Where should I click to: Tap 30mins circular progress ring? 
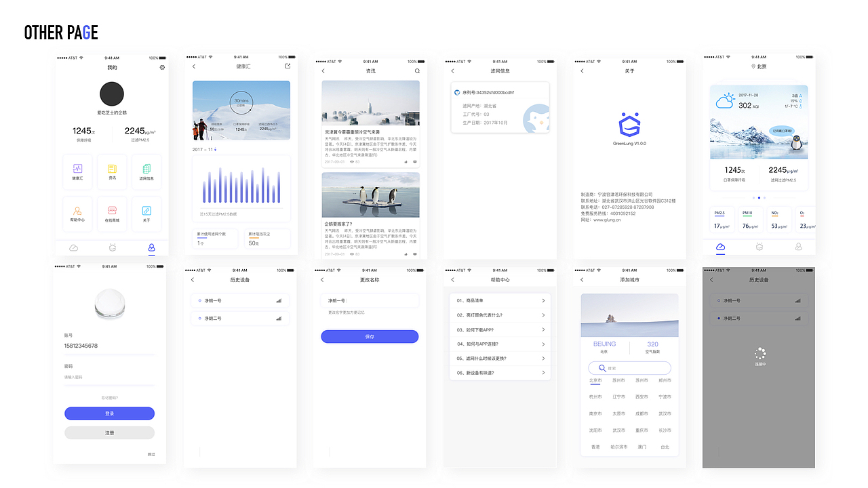(x=241, y=103)
